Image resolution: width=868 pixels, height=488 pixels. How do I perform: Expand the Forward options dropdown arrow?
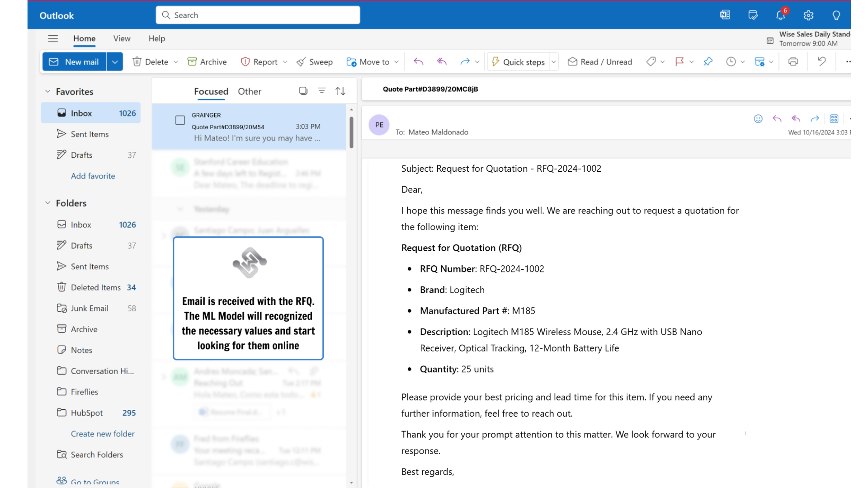click(477, 62)
